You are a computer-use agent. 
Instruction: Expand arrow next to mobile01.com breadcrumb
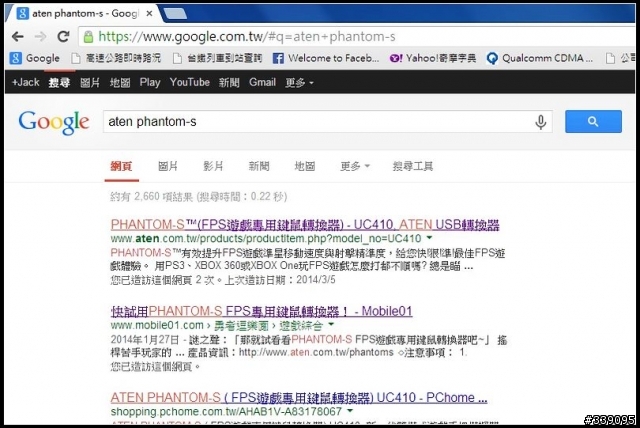click(331, 324)
